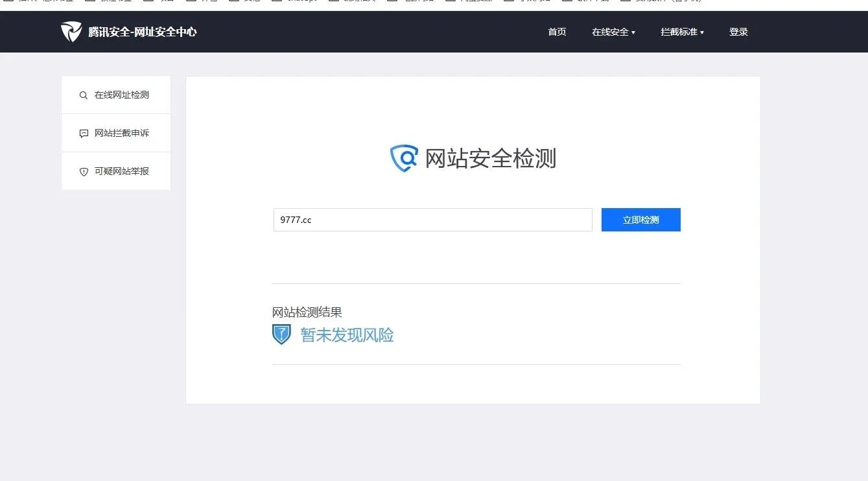
Task: Click the 登录 login link
Action: [x=738, y=32]
